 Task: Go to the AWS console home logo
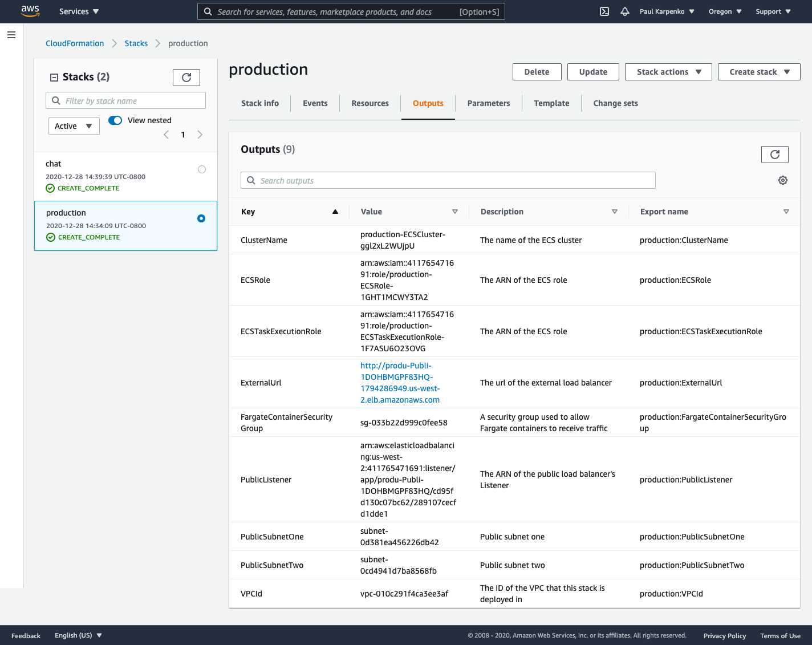point(30,11)
